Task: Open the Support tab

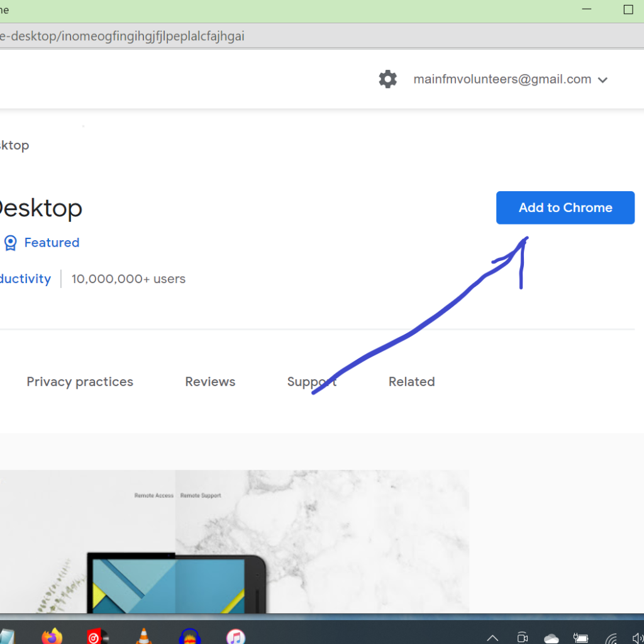Action: coord(311,382)
